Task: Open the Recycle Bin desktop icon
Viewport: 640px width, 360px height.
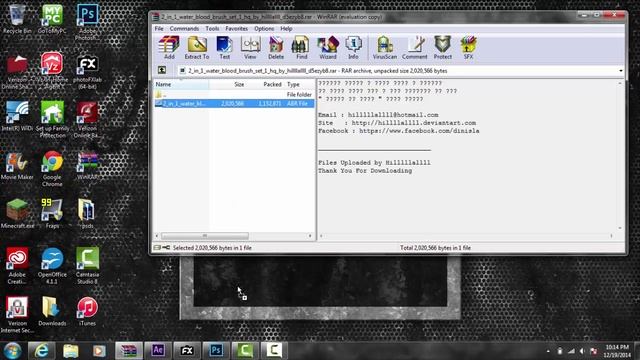Action: pos(17,19)
